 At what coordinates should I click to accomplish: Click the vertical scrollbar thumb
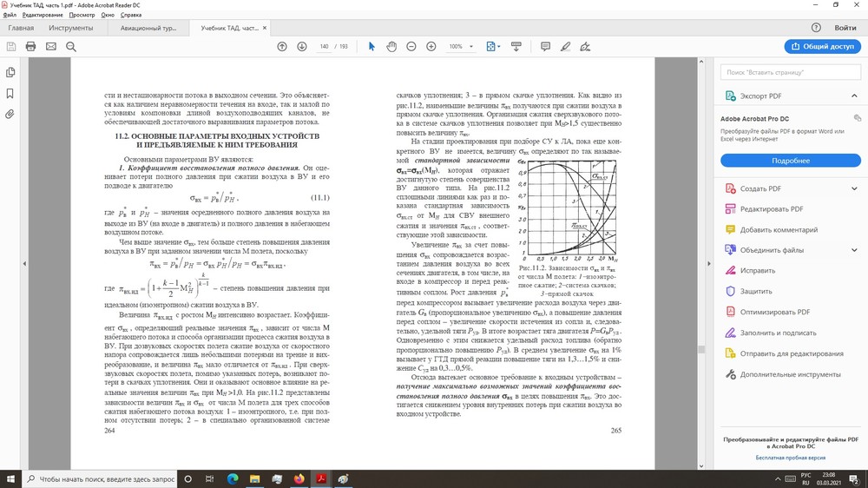point(701,350)
